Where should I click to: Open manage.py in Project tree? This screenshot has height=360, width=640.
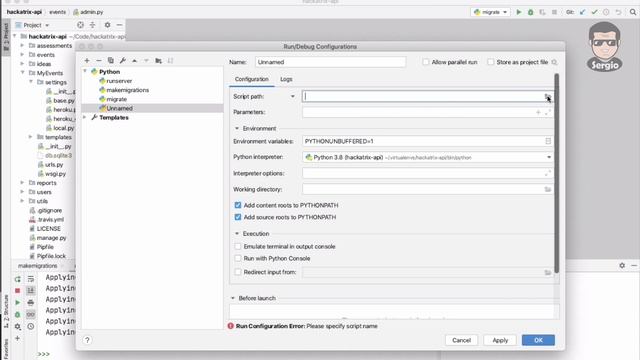[51, 238]
